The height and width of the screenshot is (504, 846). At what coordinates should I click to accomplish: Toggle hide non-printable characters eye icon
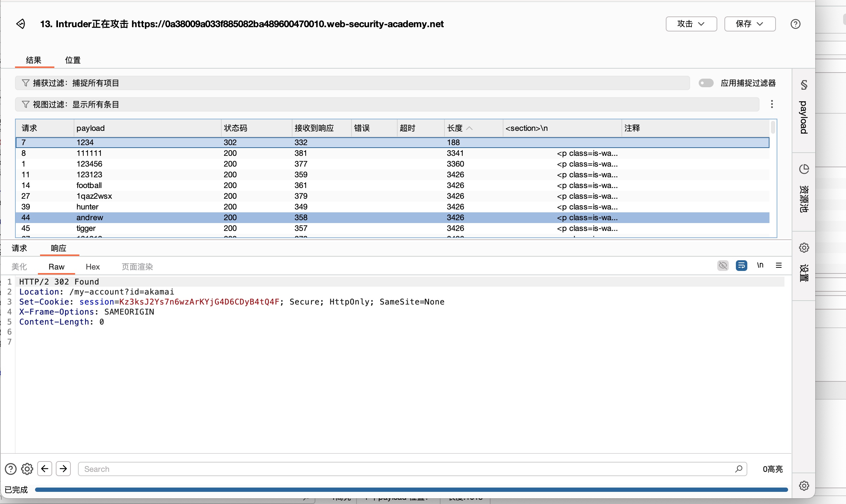click(723, 265)
